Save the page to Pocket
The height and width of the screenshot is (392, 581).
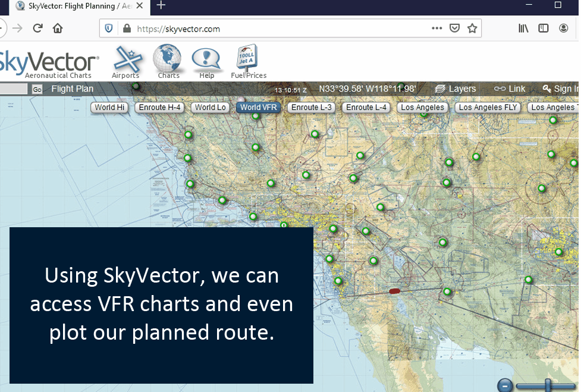pos(454,28)
